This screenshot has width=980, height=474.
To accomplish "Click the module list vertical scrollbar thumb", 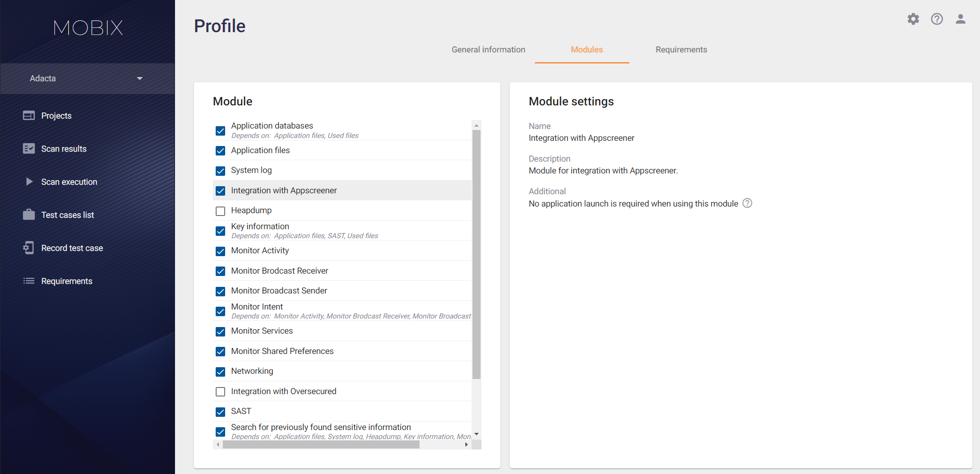I will click(477, 254).
